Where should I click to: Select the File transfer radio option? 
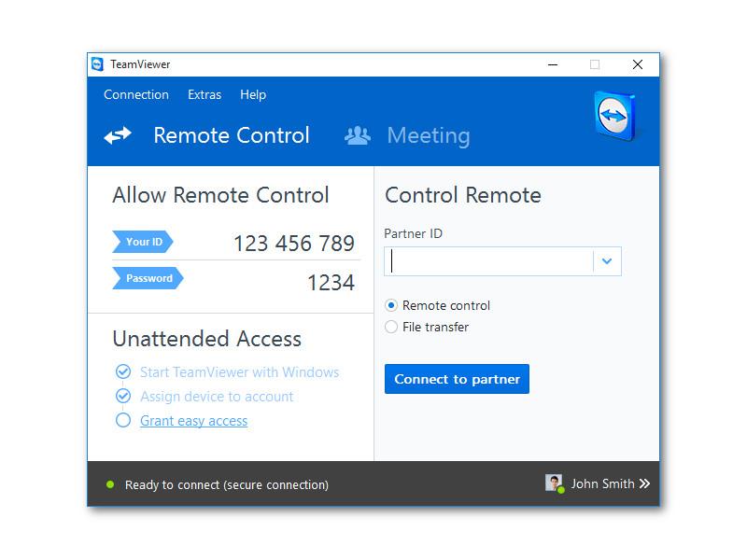click(391, 327)
